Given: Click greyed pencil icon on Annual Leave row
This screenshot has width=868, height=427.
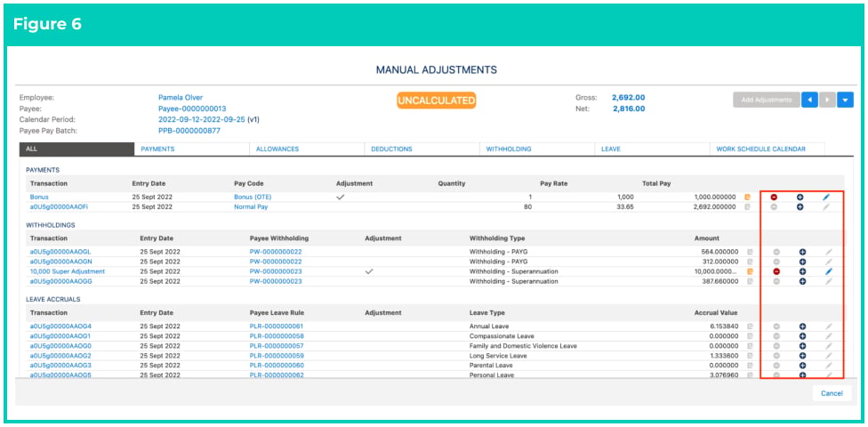Looking at the screenshot, I should [829, 326].
